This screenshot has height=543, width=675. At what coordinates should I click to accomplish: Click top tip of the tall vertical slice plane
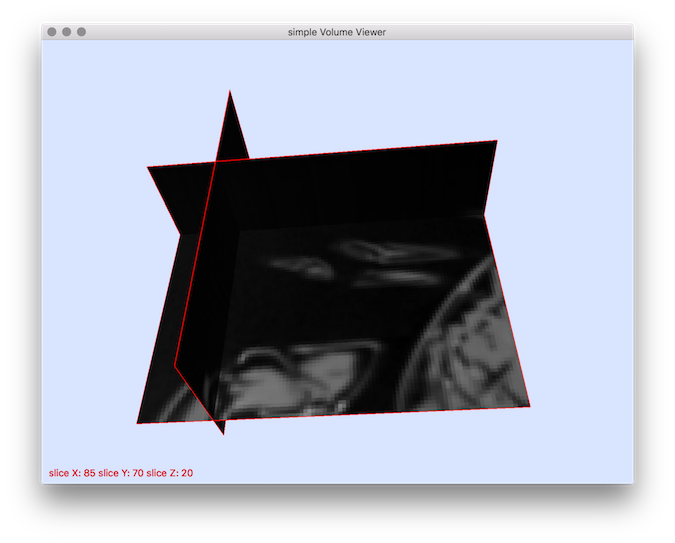pyautogui.click(x=230, y=92)
